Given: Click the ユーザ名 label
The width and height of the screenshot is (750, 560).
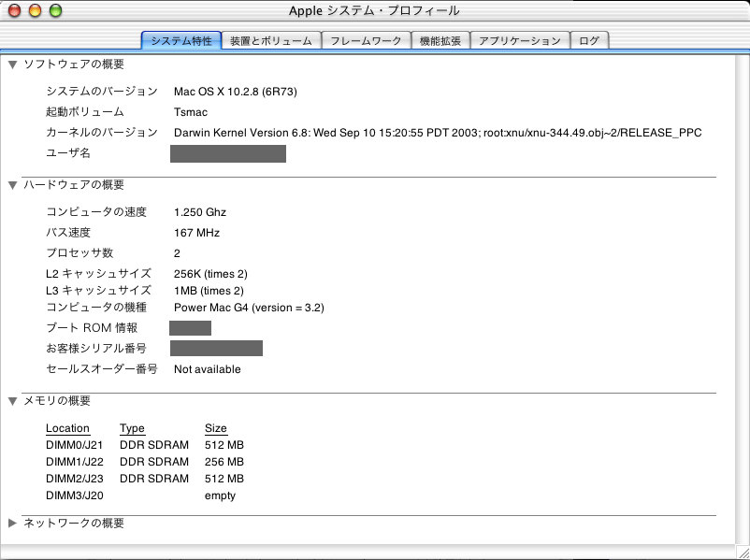Looking at the screenshot, I should point(68,153).
